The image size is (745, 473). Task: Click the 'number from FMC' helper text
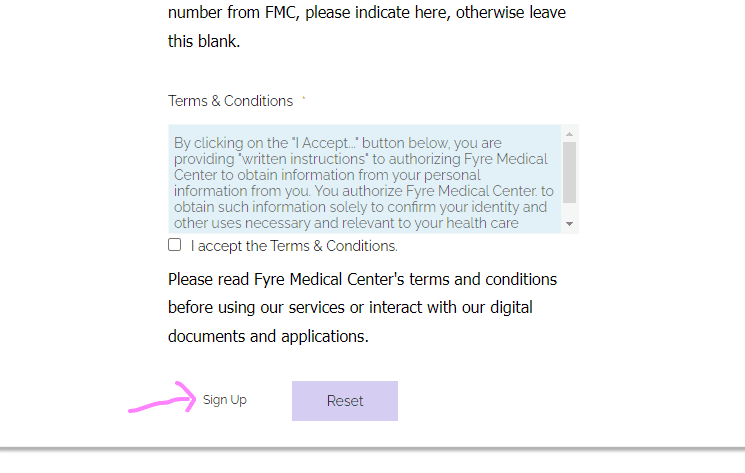[x=367, y=12]
